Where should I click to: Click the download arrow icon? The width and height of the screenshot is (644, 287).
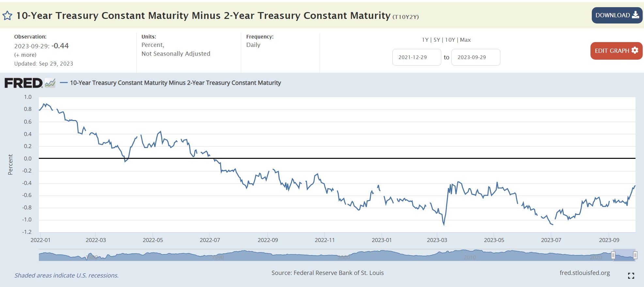pos(635,15)
